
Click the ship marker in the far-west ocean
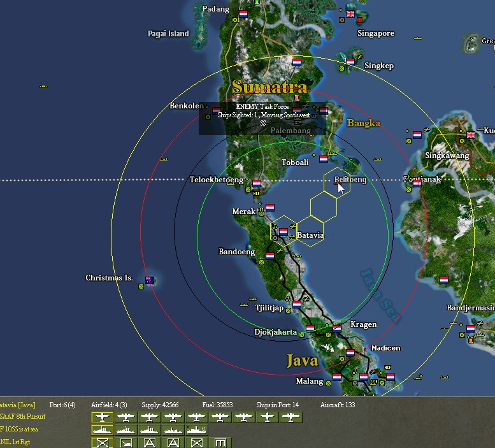tap(43, 86)
